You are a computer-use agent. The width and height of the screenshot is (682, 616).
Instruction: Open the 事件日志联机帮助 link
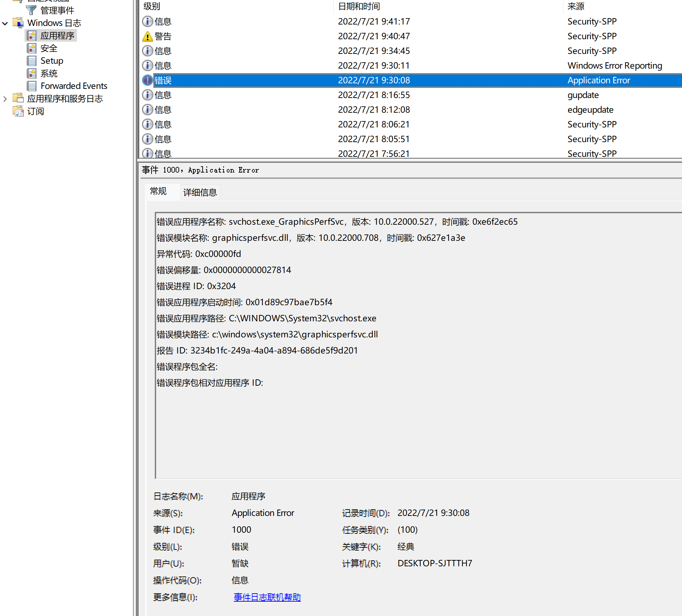pyautogui.click(x=267, y=597)
